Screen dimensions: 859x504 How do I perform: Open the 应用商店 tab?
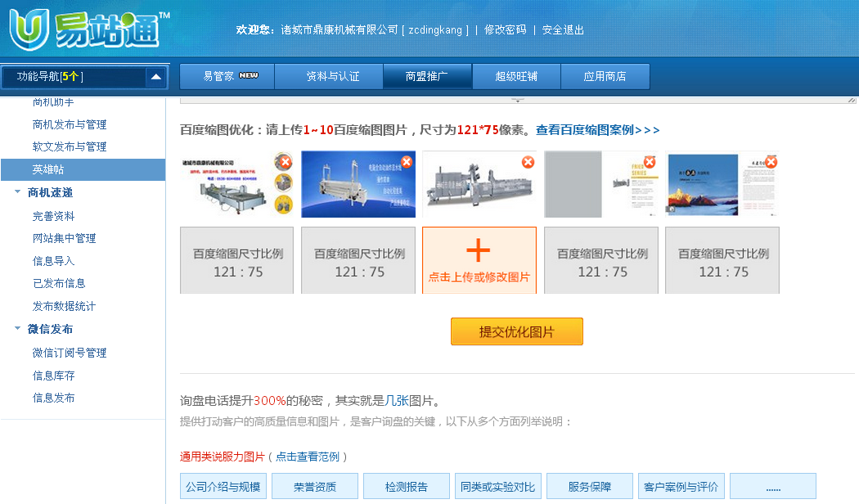coord(605,76)
